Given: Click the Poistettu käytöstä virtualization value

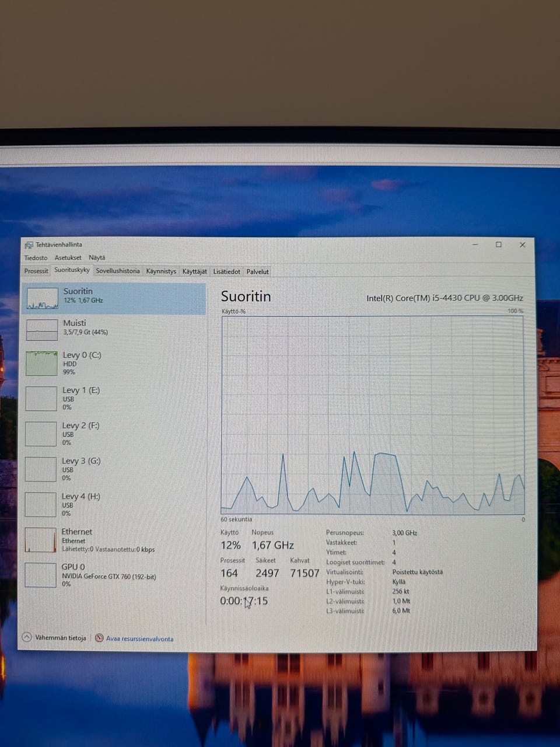Looking at the screenshot, I should [x=417, y=572].
